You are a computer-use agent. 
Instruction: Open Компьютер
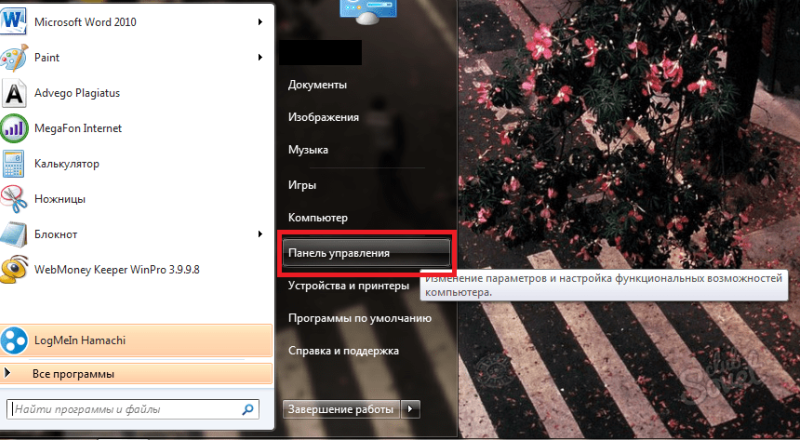[318, 217]
